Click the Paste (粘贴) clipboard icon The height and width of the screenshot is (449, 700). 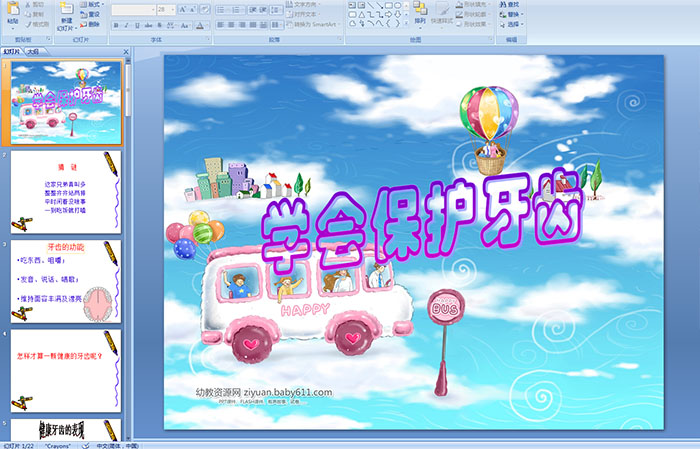pyautogui.click(x=13, y=8)
